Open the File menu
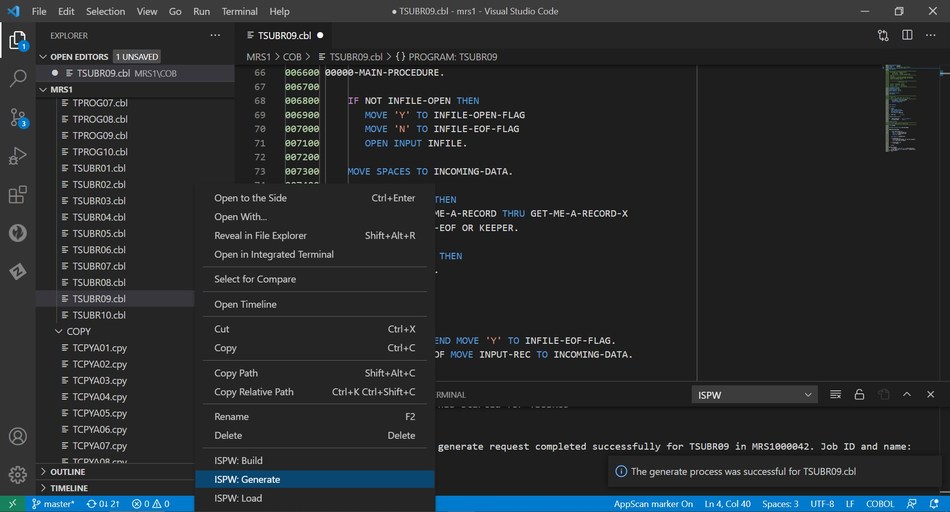This screenshot has width=950, height=512. tap(39, 11)
